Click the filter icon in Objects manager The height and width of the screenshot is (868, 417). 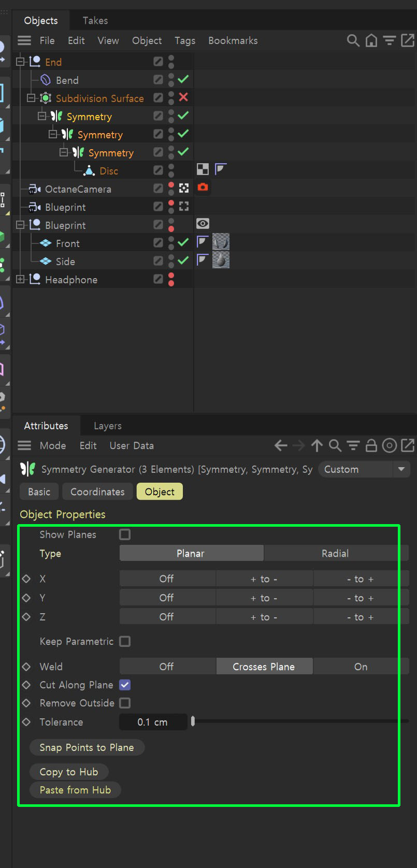tap(389, 40)
